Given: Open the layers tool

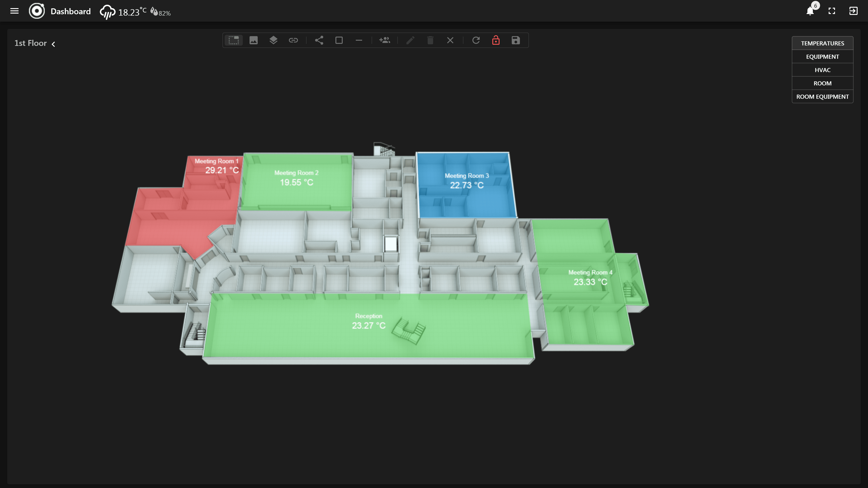Looking at the screenshot, I should pyautogui.click(x=273, y=40).
